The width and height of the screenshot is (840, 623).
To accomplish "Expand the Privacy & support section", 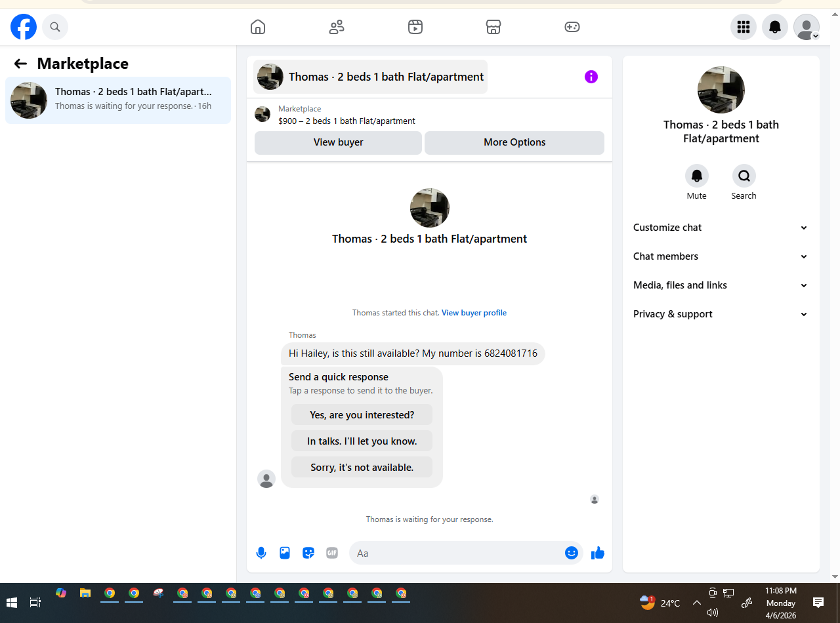I will point(721,314).
